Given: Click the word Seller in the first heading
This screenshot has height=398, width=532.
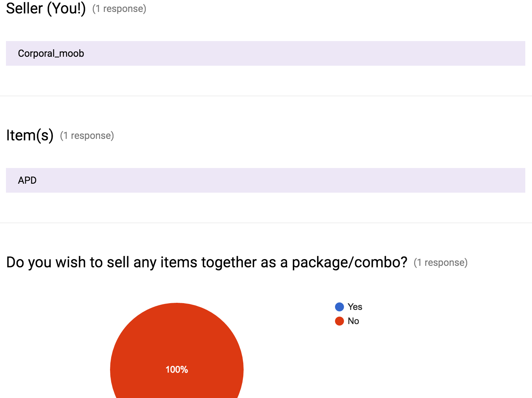Looking at the screenshot, I should pos(25,8).
